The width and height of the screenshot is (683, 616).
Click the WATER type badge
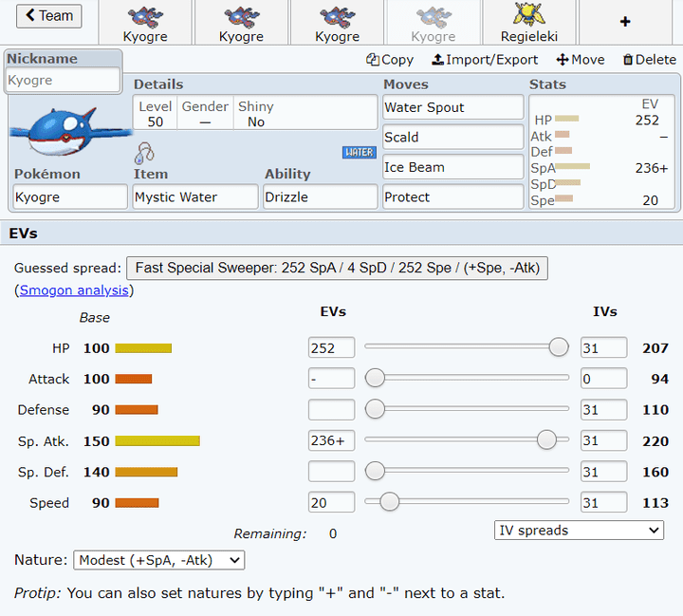[x=359, y=152]
